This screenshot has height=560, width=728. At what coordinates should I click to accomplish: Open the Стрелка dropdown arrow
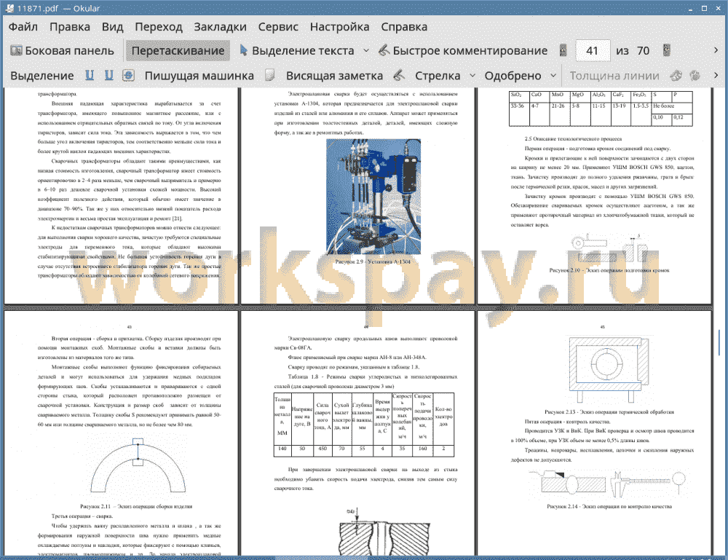pos(472,76)
